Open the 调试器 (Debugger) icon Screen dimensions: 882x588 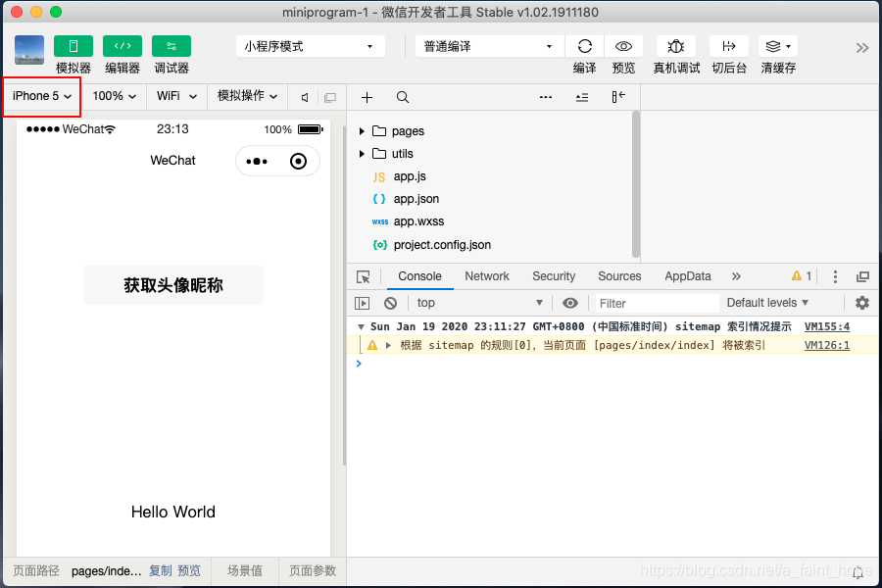(171, 45)
